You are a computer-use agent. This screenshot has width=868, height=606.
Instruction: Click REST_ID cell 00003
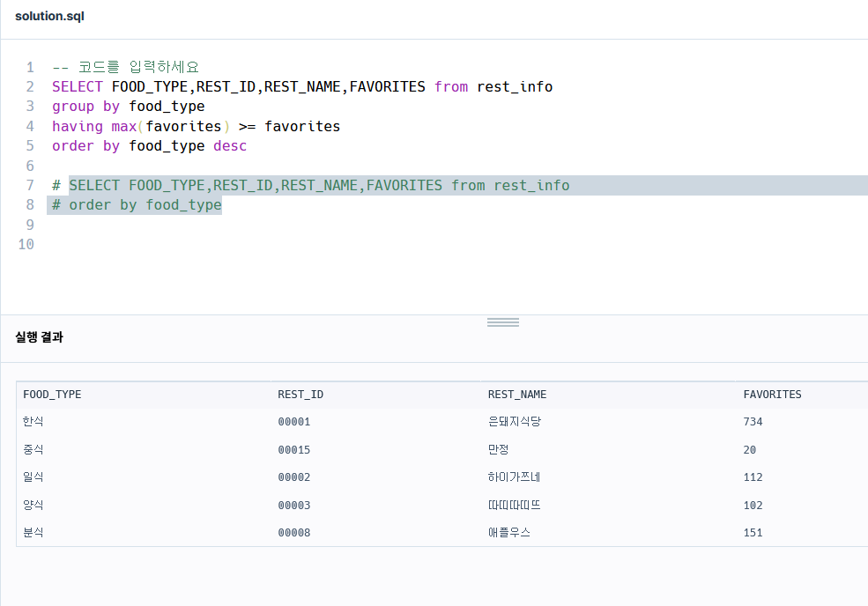point(294,506)
